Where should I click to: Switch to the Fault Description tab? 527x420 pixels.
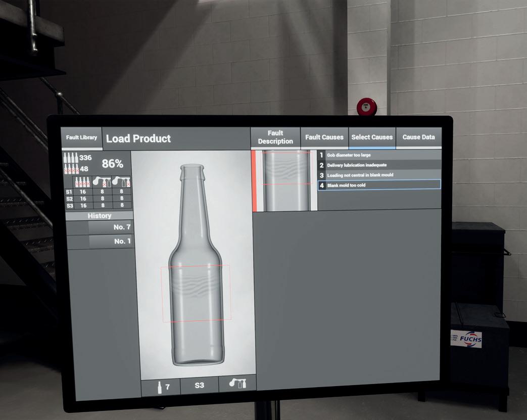pos(275,137)
